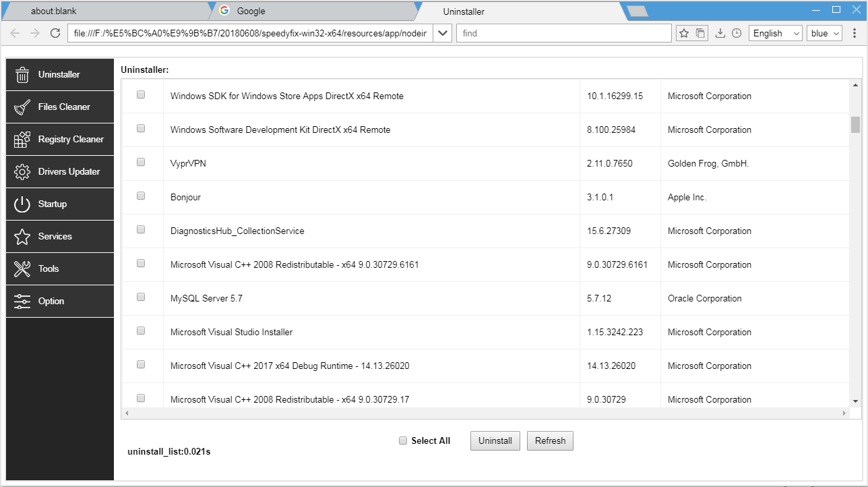868x487 pixels.
Task: Click the vertical scrollbar down arrow
Action: click(x=855, y=401)
